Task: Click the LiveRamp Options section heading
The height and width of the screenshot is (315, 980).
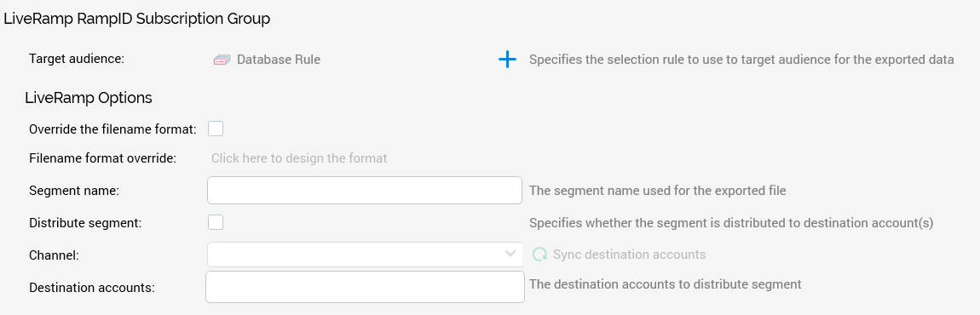Action: (88, 98)
